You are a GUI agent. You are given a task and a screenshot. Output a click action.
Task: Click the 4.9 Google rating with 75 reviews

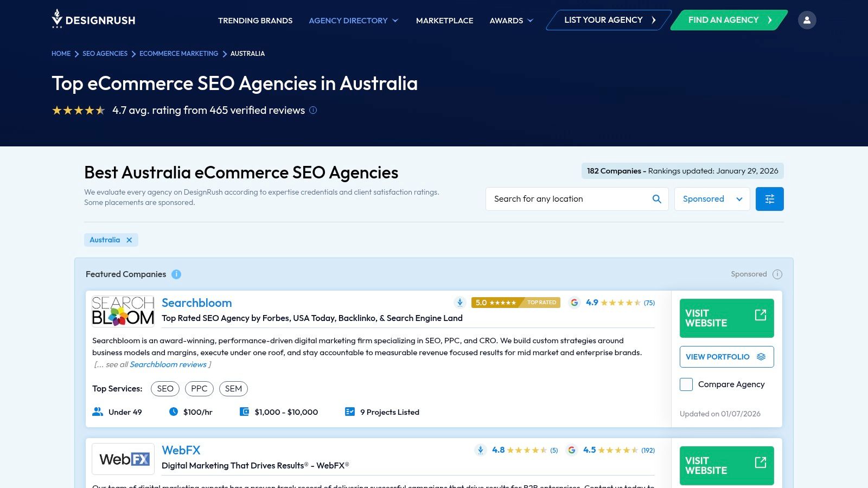click(620, 303)
